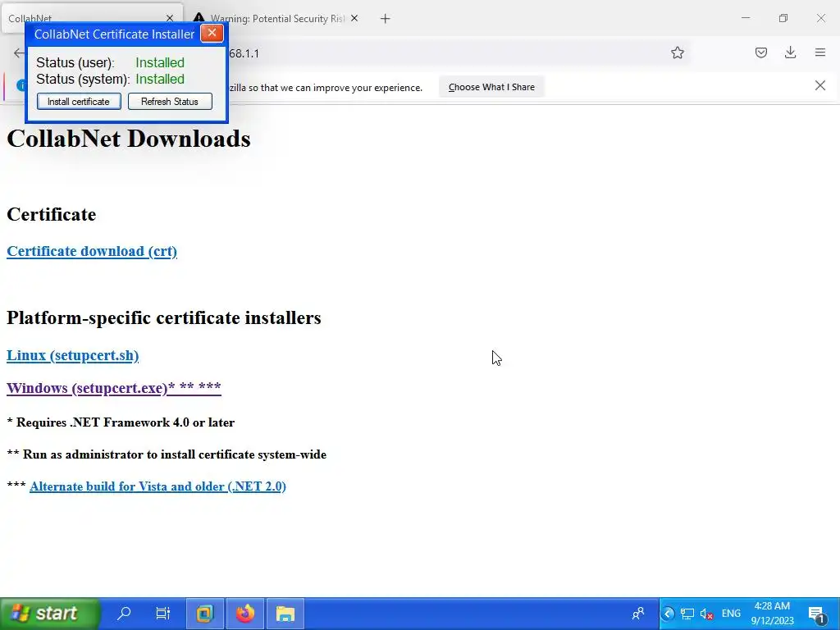Open the clock showing 4:28 AM

[x=772, y=614]
